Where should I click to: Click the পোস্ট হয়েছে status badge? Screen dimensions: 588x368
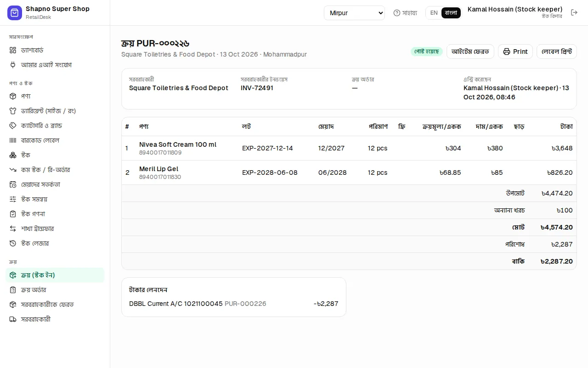click(427, 52)
